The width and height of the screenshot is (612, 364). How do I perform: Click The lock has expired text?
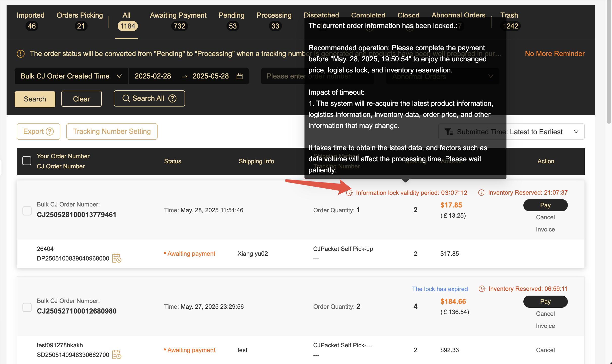click(440, 289)
